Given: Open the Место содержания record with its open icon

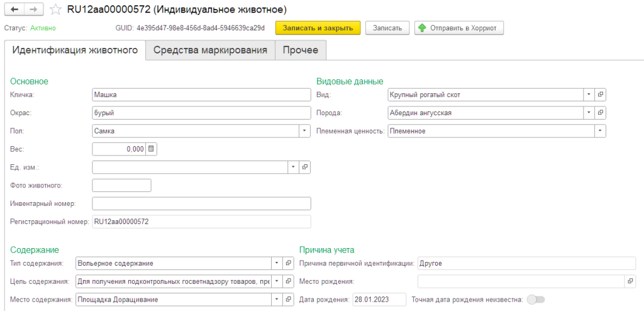Looking at the screenshot, I should pyautogui.click(x=288, y=300).
